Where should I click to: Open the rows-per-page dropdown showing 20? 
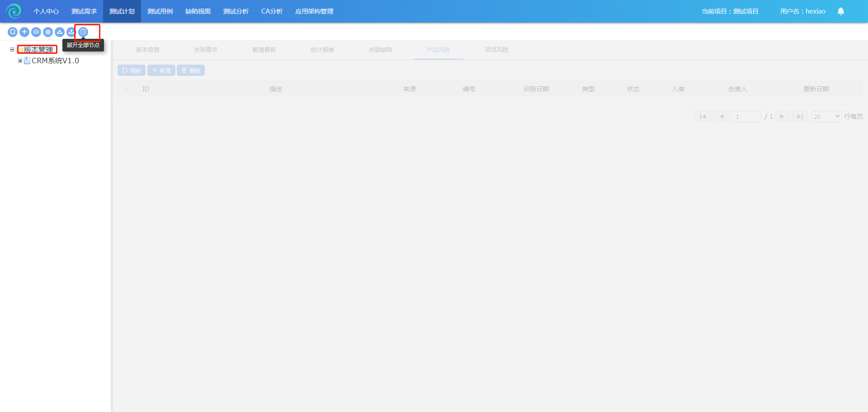coord(826,117)
